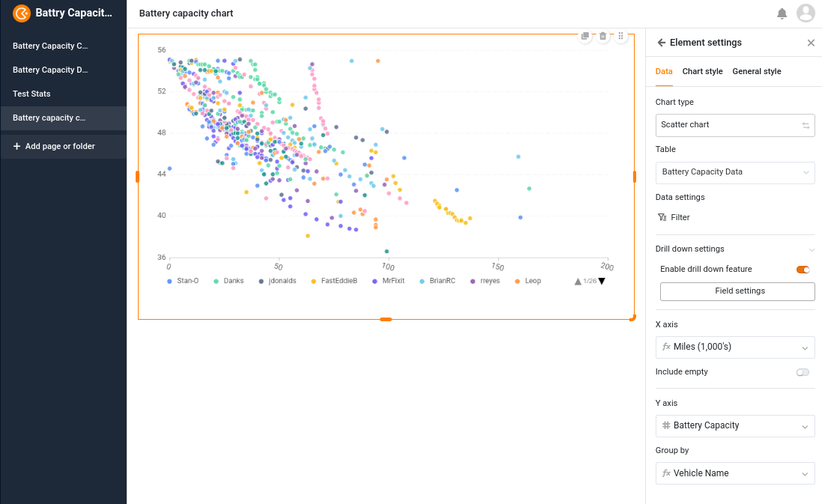This screenshot has width=822, height=504.
Task: Open the user profile avatar
Action: [x=806, y=13]
